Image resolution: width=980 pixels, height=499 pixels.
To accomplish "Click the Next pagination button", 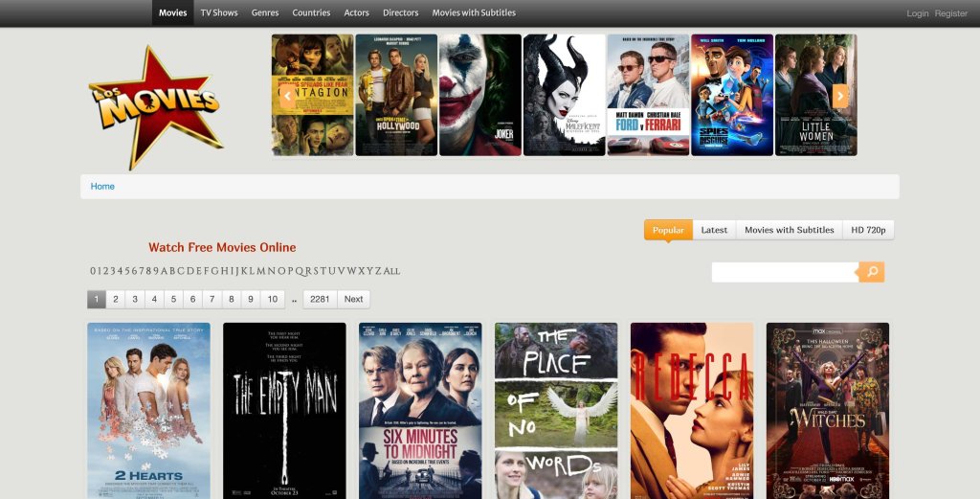I will click(354, 299).
